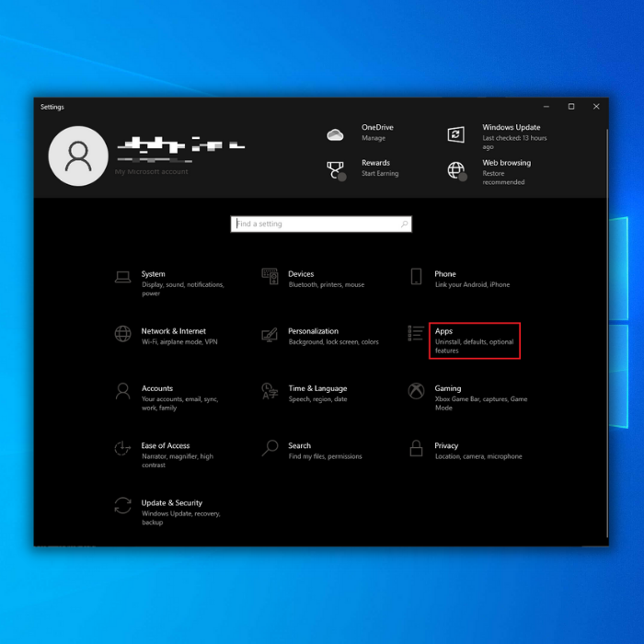This screenshot has width=644, height=644.
Task: Click the Privacy padlock icon
Action: click(x=416, y=448)
